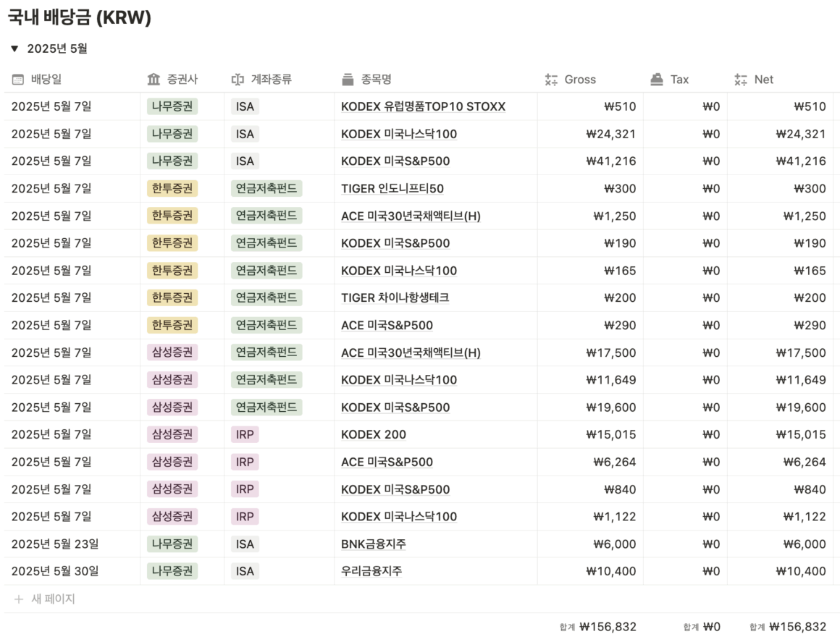
Task: Open TIGER 인도니프티50 page
Action: [392, 188]
